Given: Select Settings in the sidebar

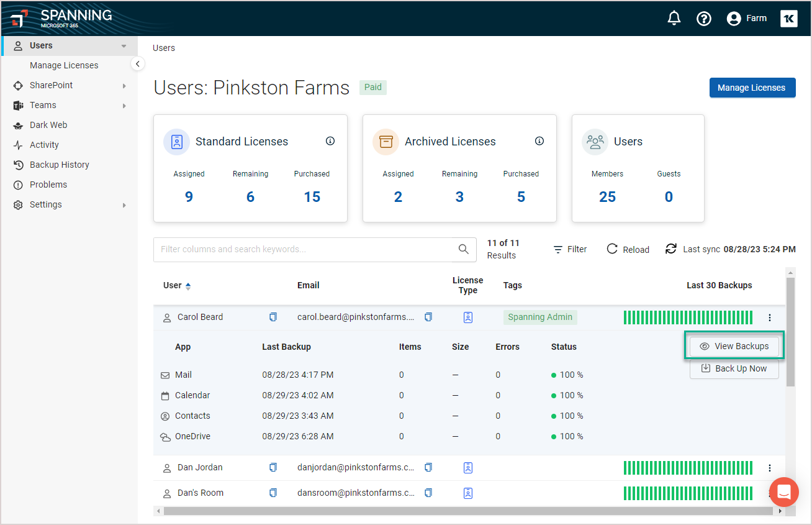Looking at the screenshot, I should point(46,204).
